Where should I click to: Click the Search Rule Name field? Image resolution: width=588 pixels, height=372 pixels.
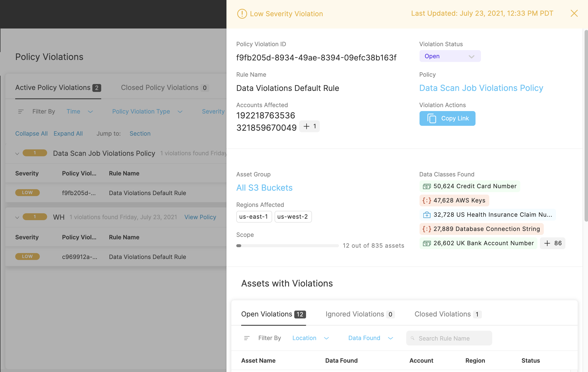pyautogui.click(x=449, y=338)
